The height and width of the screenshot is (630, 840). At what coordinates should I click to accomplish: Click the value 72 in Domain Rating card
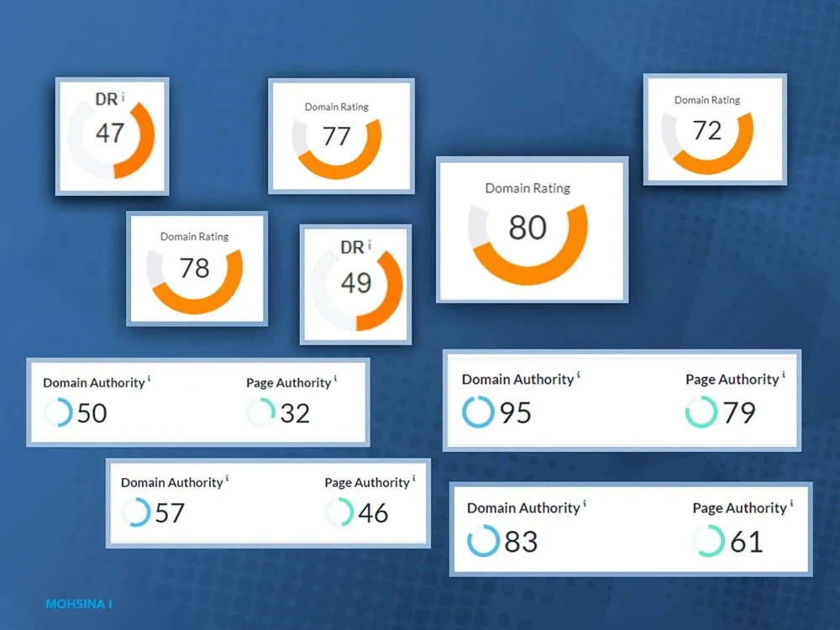tap(707, 130)
